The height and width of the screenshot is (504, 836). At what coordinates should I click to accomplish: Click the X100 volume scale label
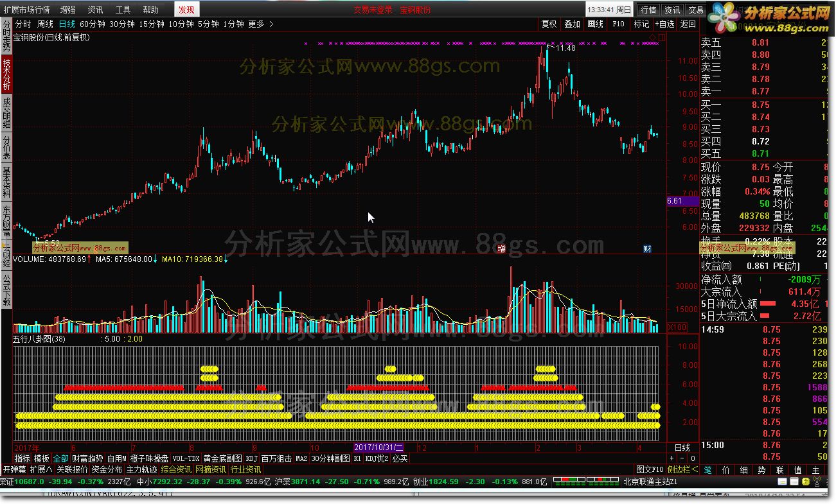point(678,327)
